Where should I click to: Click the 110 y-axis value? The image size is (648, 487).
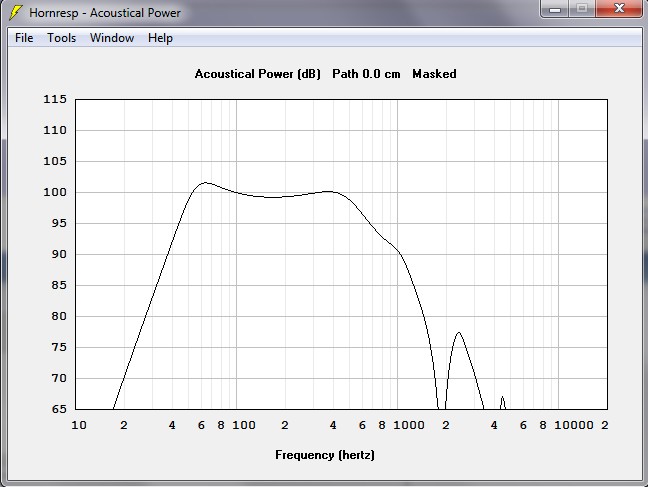pos(55,130)
